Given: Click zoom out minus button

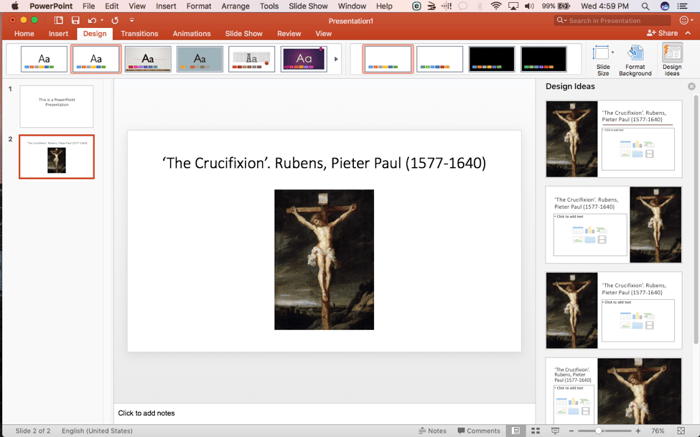Looking at the screenshot, I should 571,431.
